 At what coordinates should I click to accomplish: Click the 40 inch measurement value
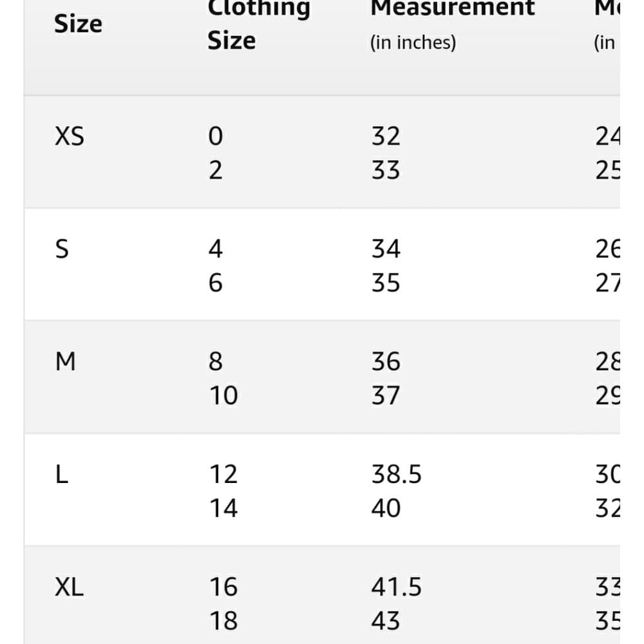386,507
